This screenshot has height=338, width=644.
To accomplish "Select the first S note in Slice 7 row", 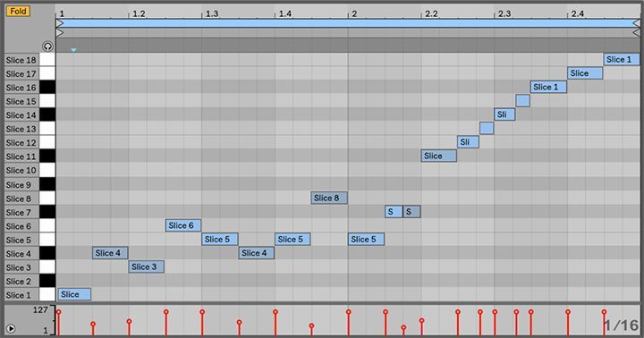I will coord(394,212).
